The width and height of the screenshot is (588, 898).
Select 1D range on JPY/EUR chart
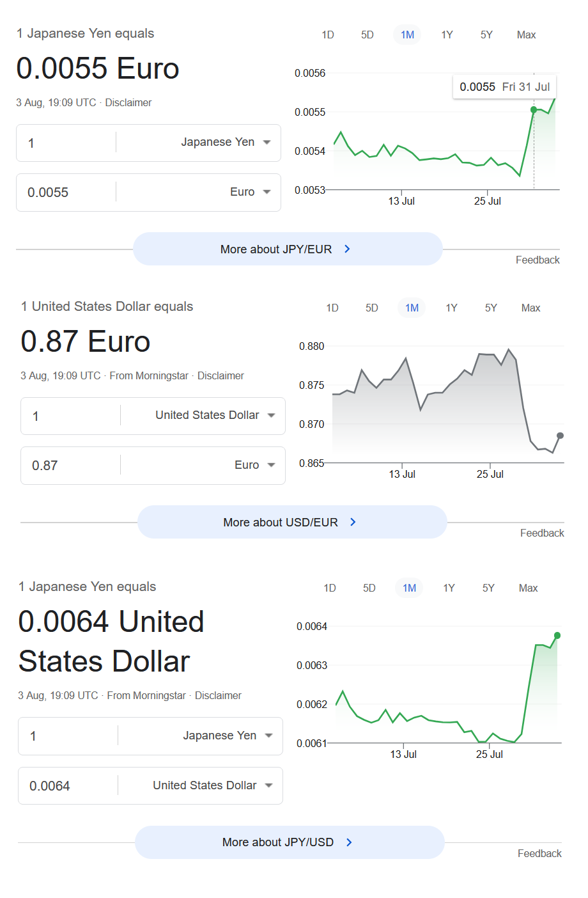pyautogui.click(x=328, y=35)
